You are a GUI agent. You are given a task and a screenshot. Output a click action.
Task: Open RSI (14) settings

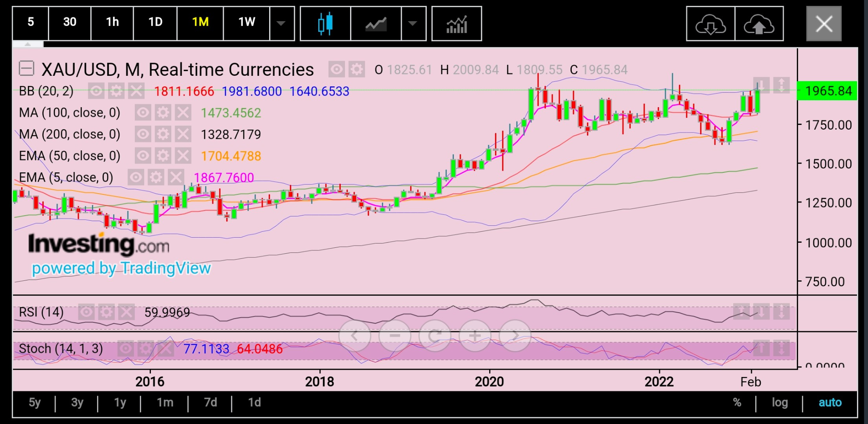106,312
